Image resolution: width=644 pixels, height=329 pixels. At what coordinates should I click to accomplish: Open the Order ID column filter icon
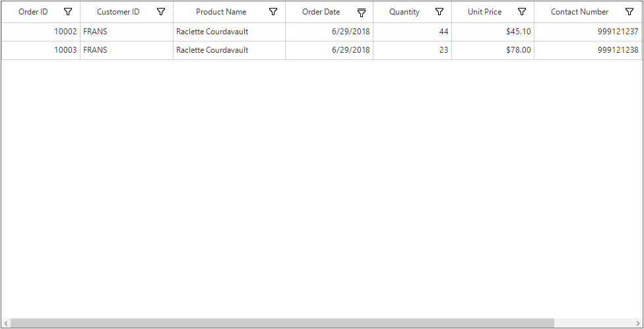pos(68,12)
